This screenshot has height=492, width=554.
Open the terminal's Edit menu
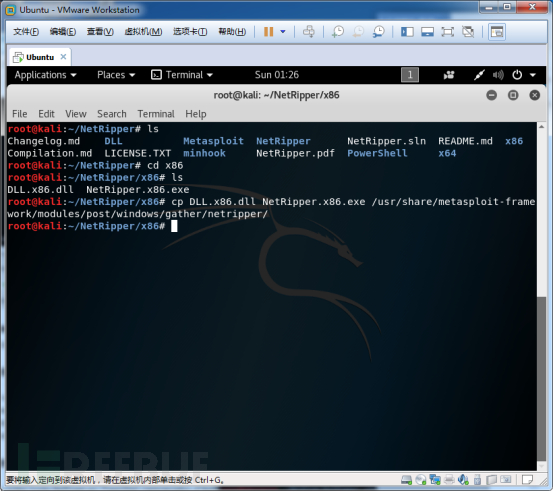point(46,114)
